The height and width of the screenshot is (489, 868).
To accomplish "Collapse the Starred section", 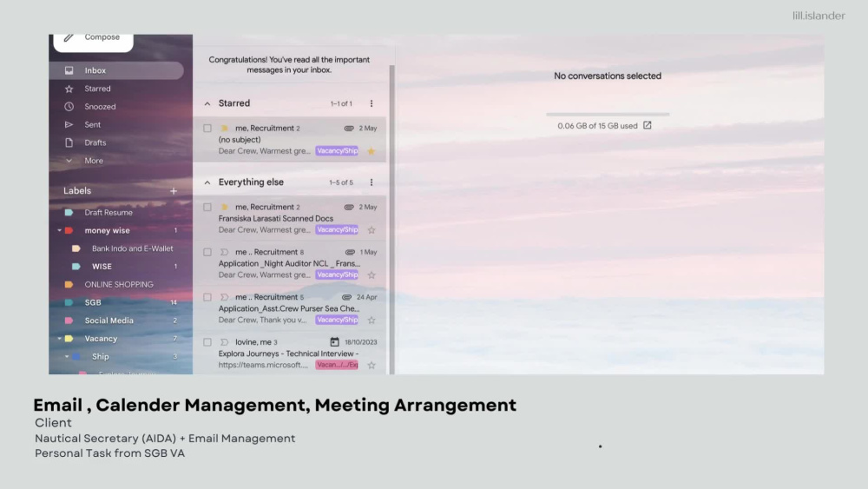I will click(x=207, y=103).
